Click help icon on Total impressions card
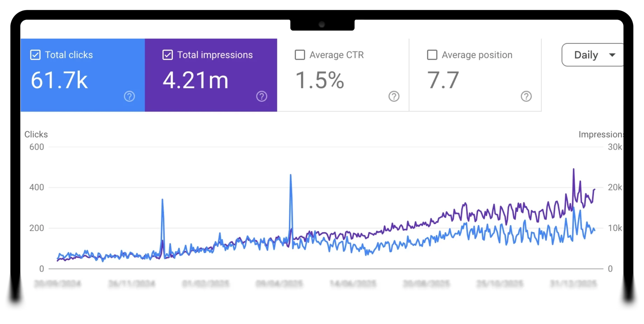Screen dimensions: 644x324 (x=262, y=96)
